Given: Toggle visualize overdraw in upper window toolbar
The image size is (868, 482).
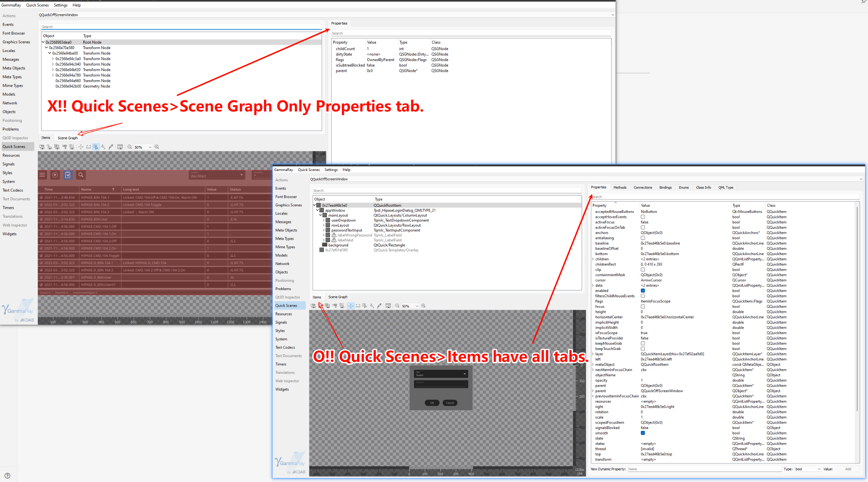Looking at the screenshot, I should [49, 147].
